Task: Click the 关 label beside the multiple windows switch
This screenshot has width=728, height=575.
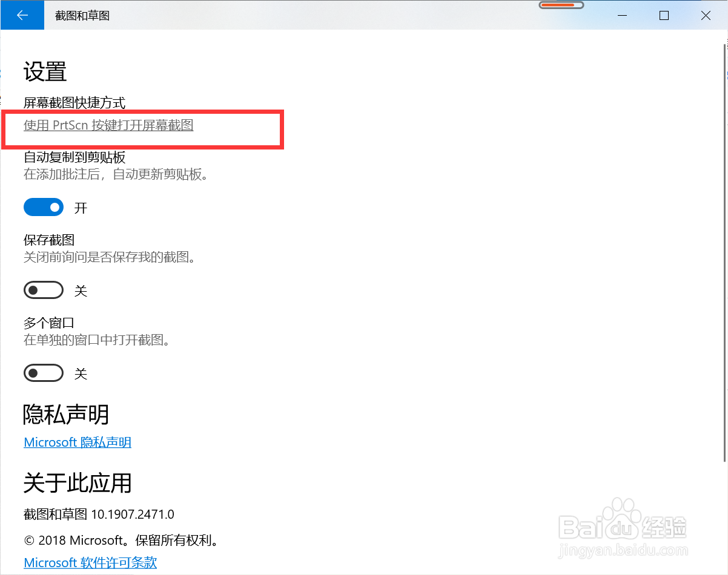Action: [x=81, y=373]
